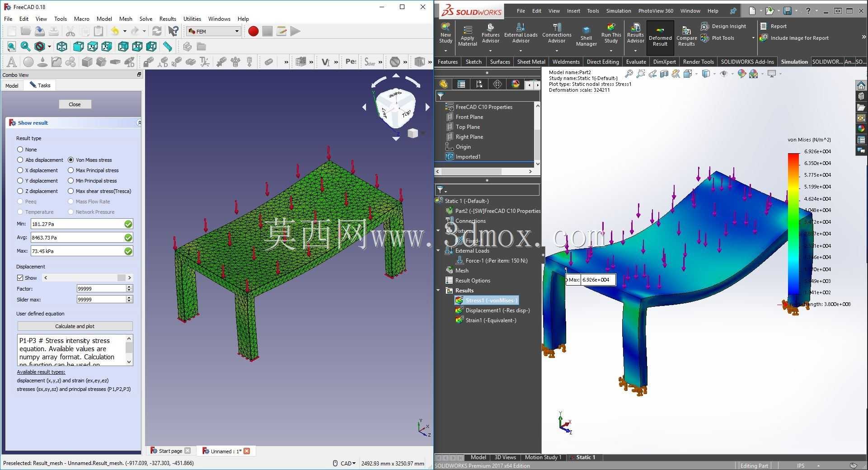Screen dimensions: 868x470
Task: Click the FreeCAD refresh/recompute icon
Action: [157, 31]
